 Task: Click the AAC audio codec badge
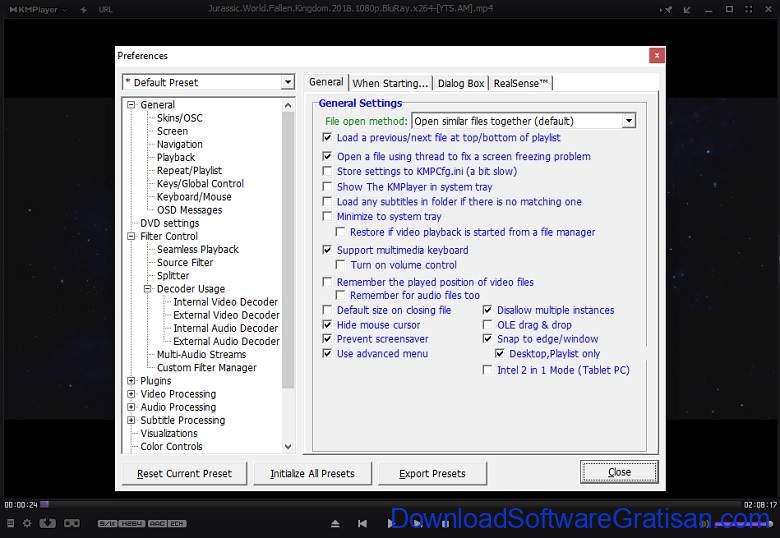point(157,524)
